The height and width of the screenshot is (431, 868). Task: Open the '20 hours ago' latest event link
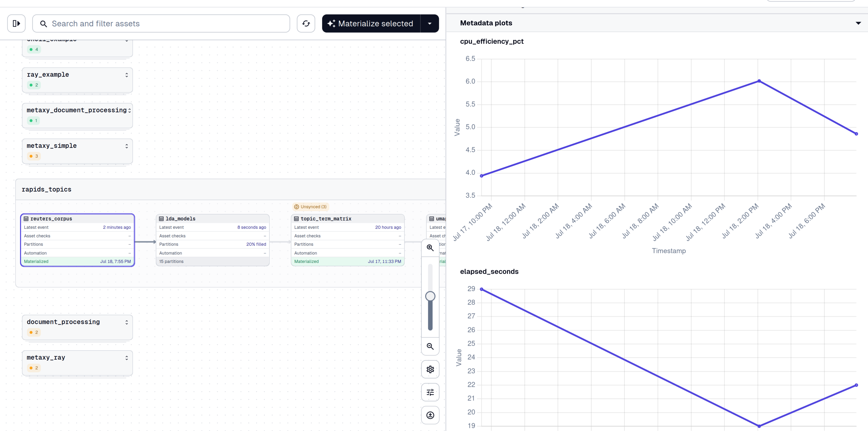coord(388,227)
